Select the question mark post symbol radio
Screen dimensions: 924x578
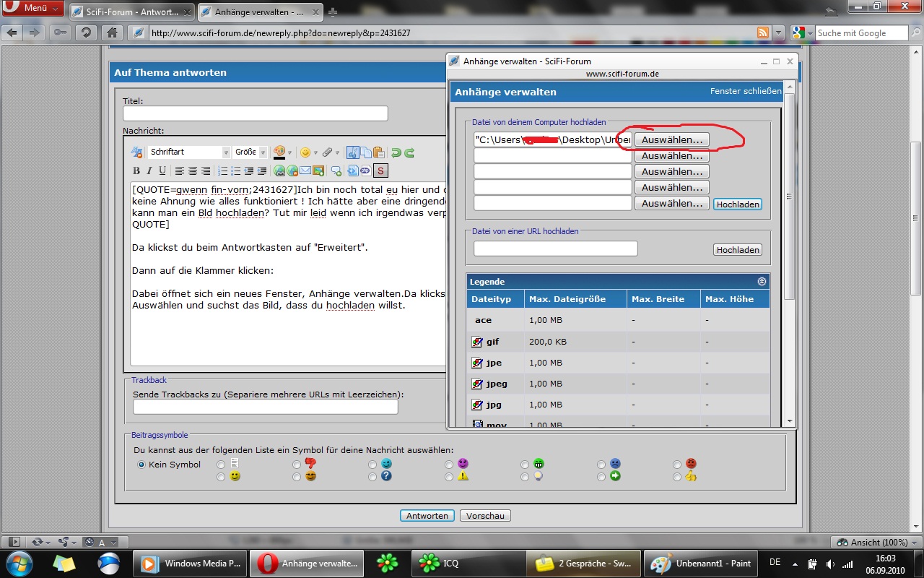(x=372, y=477)
